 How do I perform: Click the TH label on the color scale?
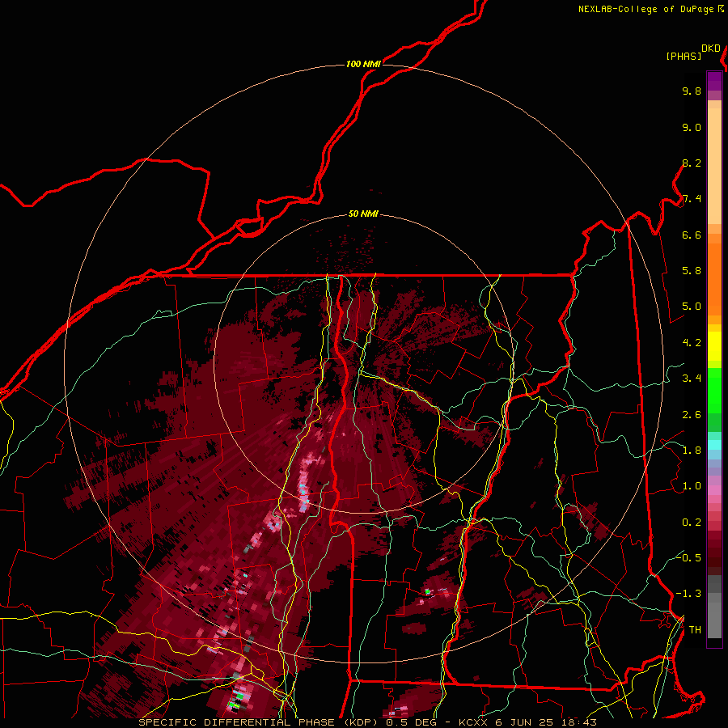695,630
